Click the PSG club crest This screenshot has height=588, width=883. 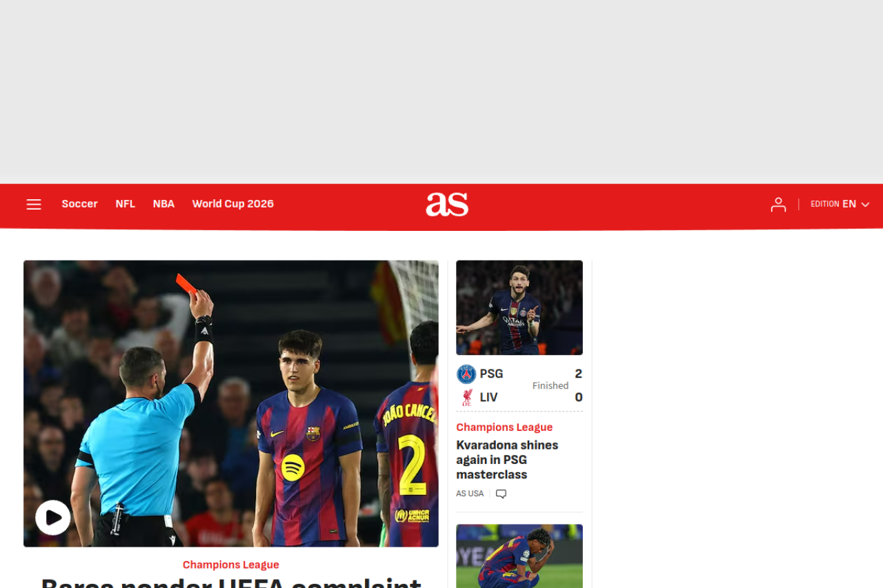click(x=466, y=374)
